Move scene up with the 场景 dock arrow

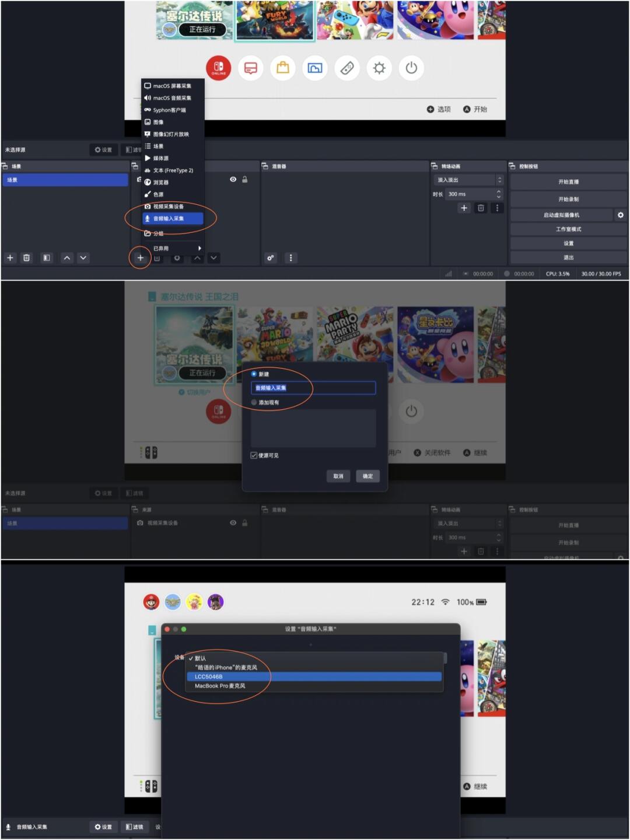coord(67,257)
